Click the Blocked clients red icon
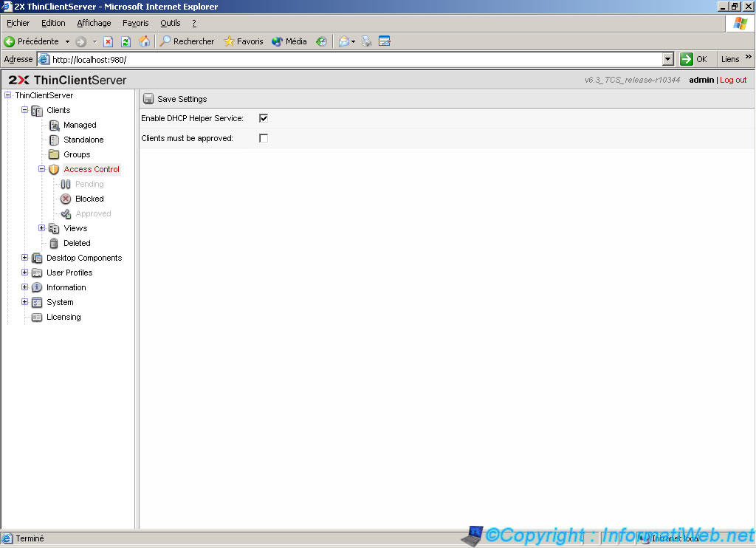The width and height of the screenshot is (756, 548). pos(66,199)
